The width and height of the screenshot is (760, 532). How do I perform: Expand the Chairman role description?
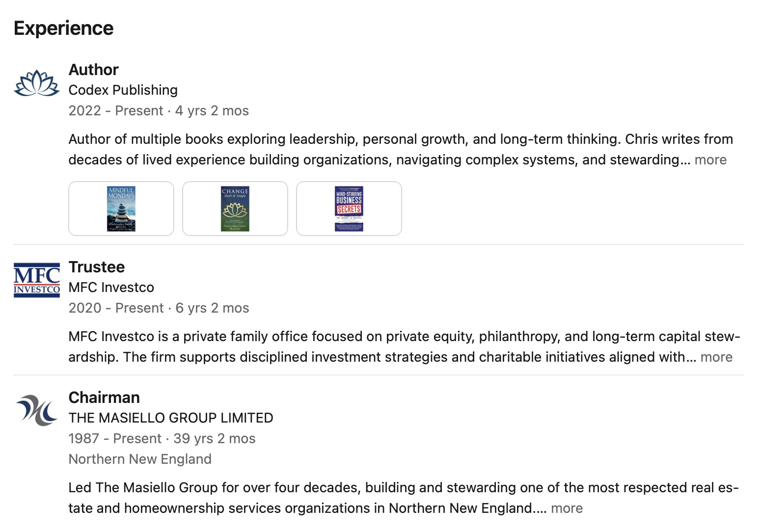[x=567, y=508]
